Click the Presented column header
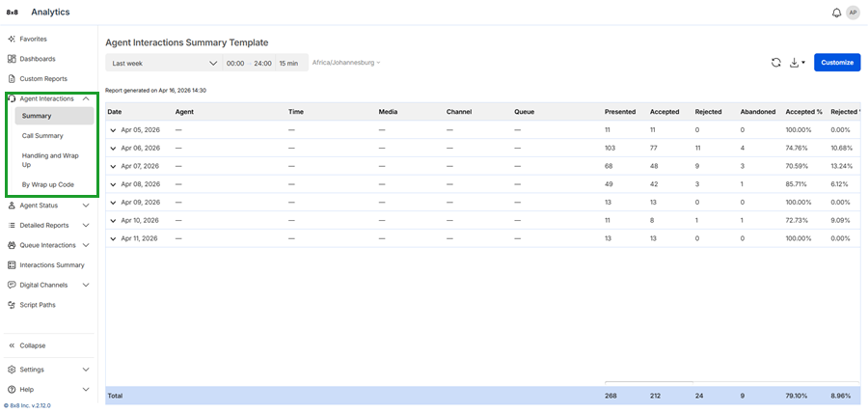868x412 pixels. point(620,112)
